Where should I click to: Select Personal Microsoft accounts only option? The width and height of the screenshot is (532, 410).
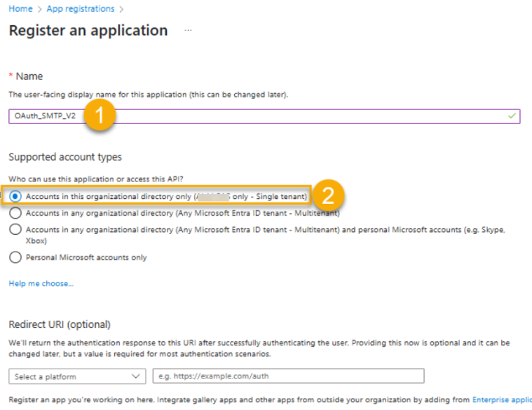point(15,257)
